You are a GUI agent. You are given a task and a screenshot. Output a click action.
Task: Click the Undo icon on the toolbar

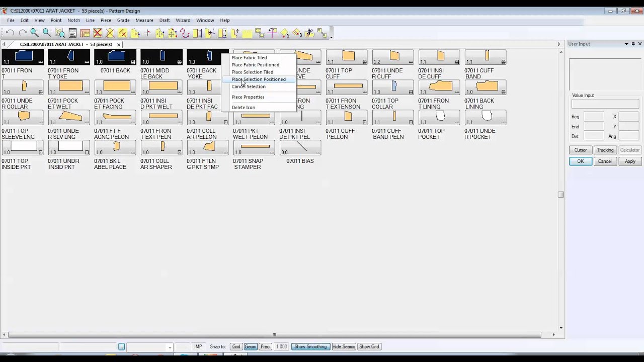pyautogui.click(x=10, y=32)
